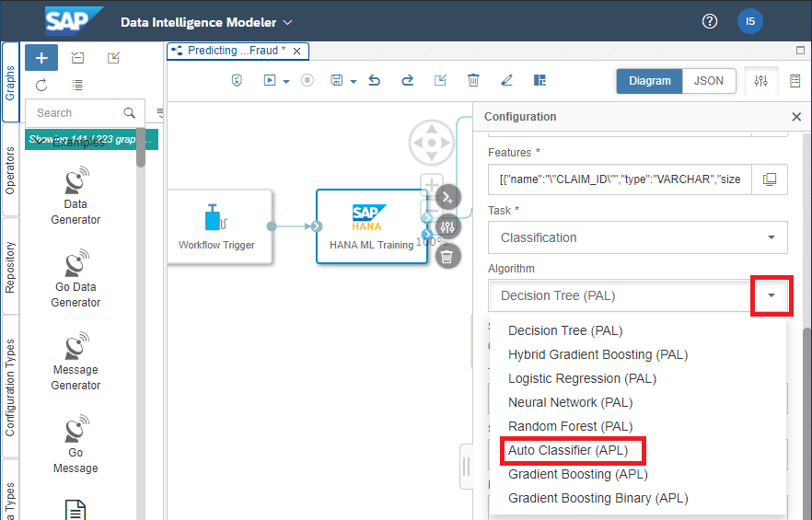Click the Undo arrow in toolbar
This screenshot has height=520, width=812.
coord(374,81)
